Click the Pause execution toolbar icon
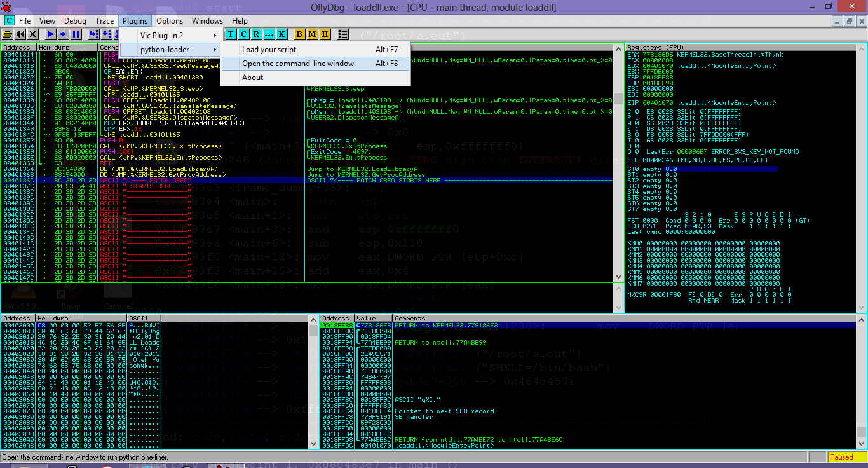This screenshot has height=468, width=868. [76, 34]
